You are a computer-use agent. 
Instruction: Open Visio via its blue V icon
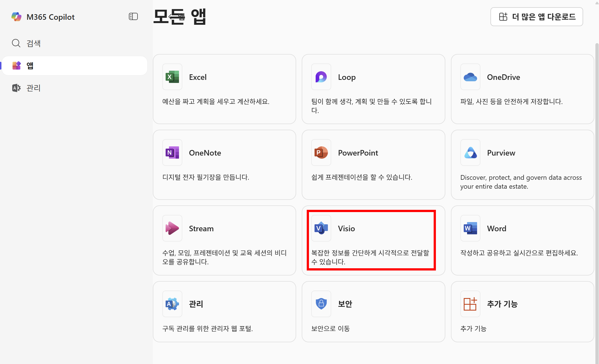pos(321,228)
